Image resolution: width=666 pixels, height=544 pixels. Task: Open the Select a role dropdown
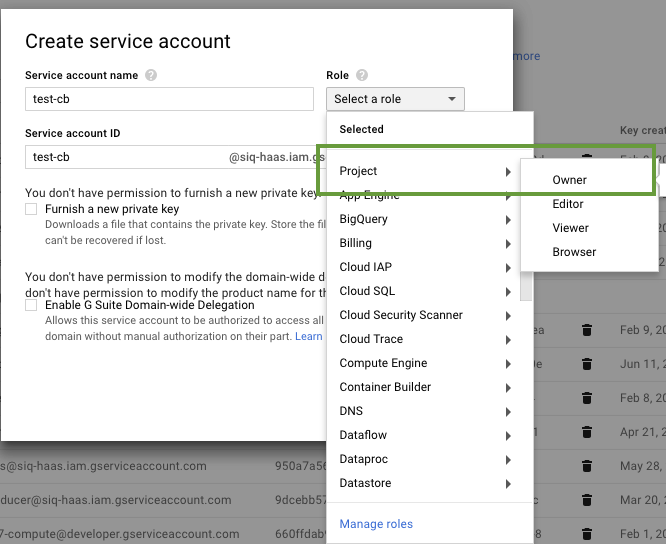[395, 99]
